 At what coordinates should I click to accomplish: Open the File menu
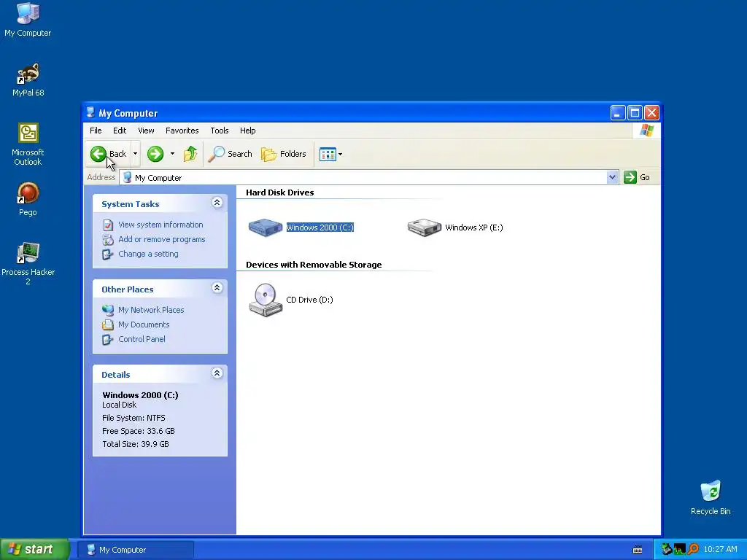pyautogui.click(x=96, y=131)
